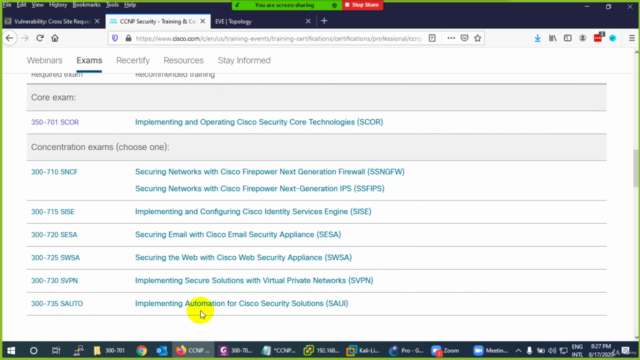Viewport: 640px width, 360px height.
Task: Save page to Pocket
Action: click(464, 38)
